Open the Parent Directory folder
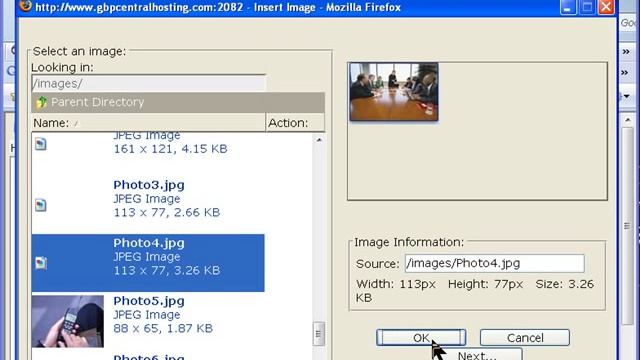Screen dimensions: 640x360 click(178, 102)
